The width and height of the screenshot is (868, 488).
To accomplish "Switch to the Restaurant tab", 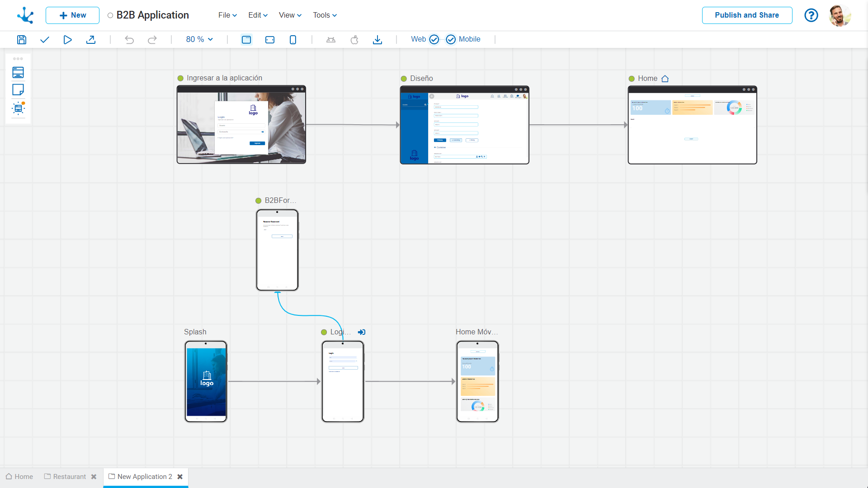I will [69, 477].
